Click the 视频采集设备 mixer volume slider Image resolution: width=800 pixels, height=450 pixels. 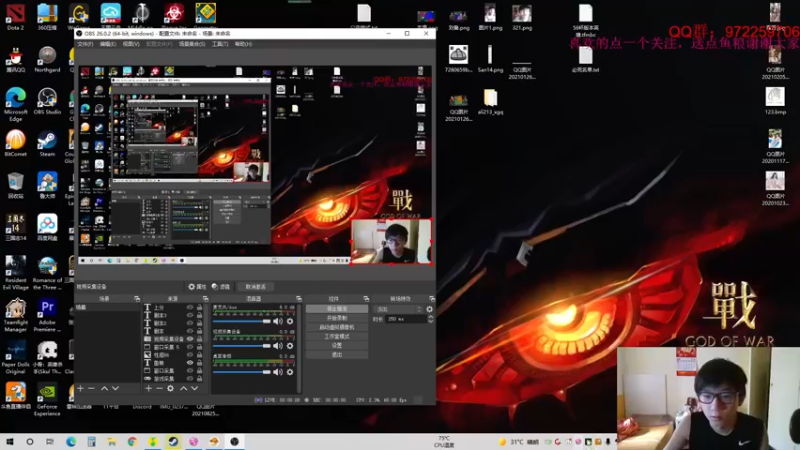click(x=242, y=346)
